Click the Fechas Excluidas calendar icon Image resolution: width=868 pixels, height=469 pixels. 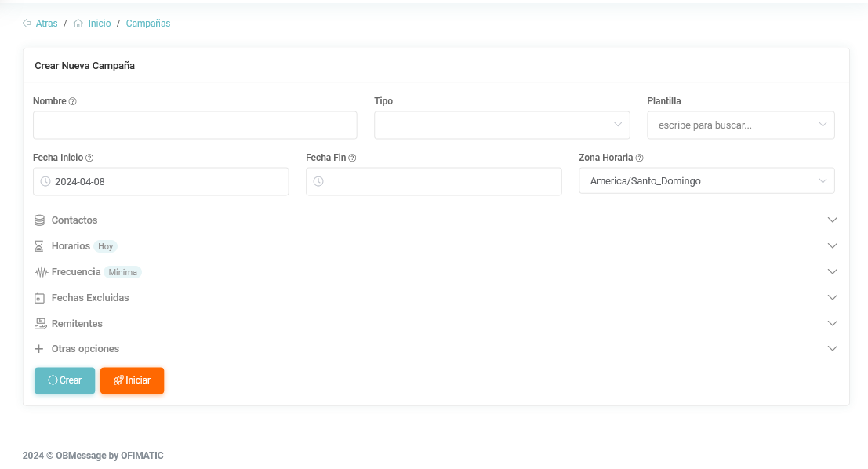[x=39, y=298]
